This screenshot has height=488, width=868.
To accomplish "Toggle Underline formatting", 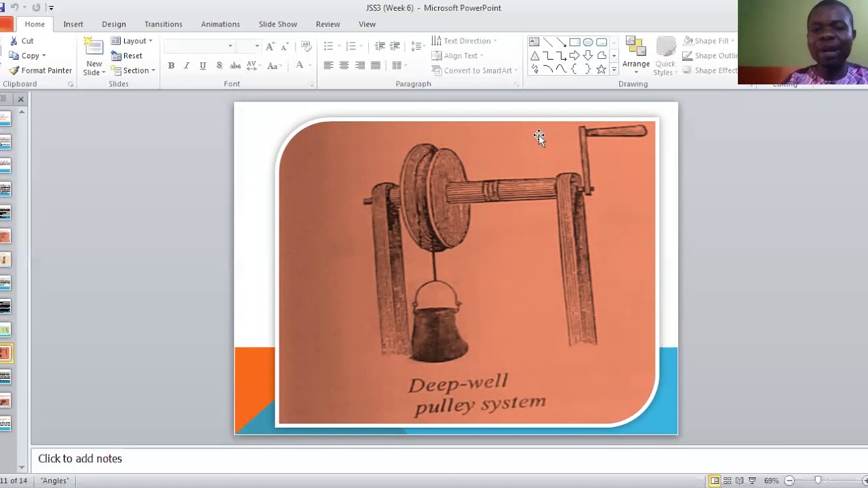I will pyautogui.click(x=203, y=66).
